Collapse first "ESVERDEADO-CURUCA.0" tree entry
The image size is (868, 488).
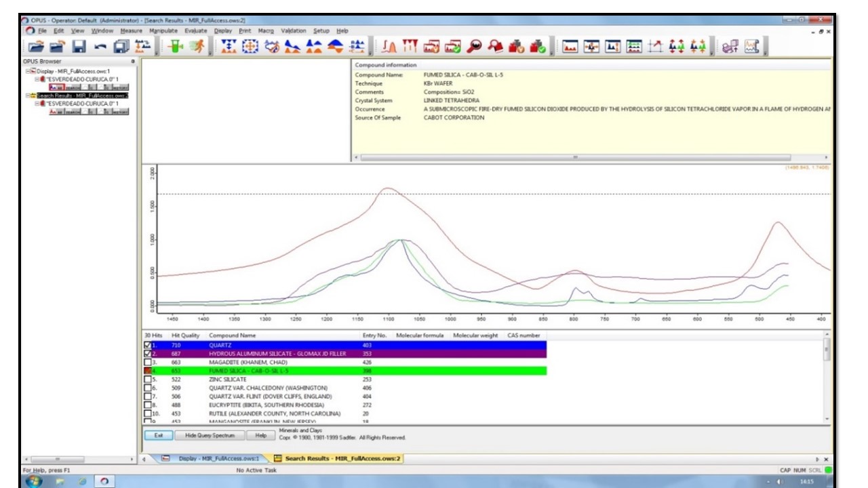tap(37, 79)
